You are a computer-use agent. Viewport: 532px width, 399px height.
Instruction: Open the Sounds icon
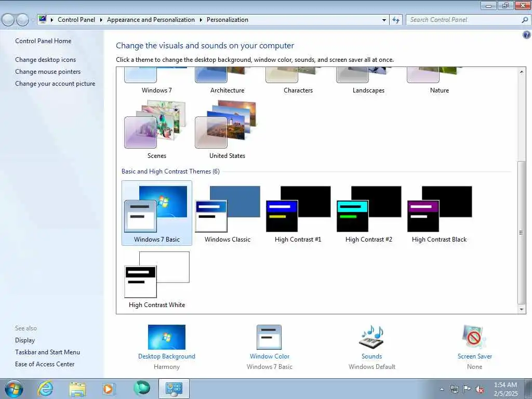pos(371,337)
